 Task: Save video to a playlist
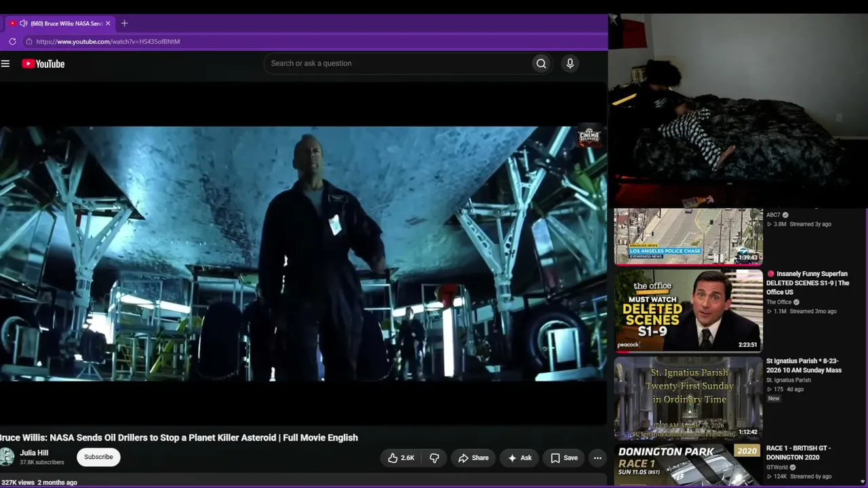(x=564, y=458)
